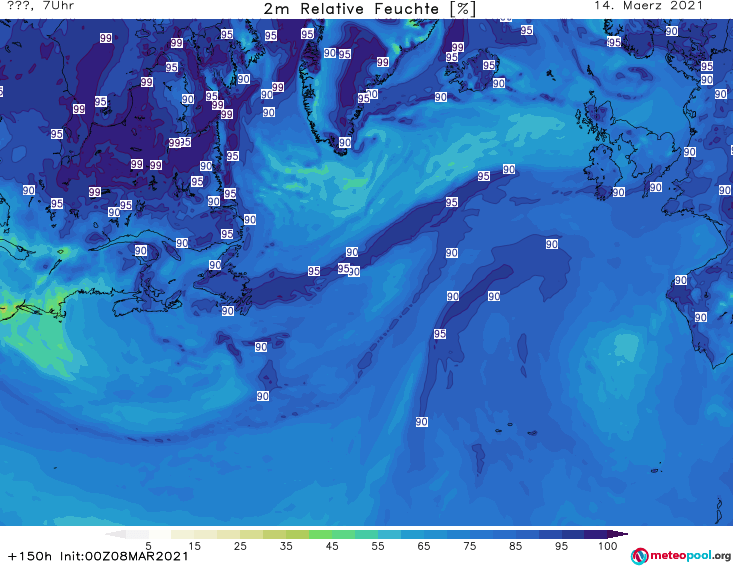
Task: Click the color scale label "100"
Action: [608, 546]
